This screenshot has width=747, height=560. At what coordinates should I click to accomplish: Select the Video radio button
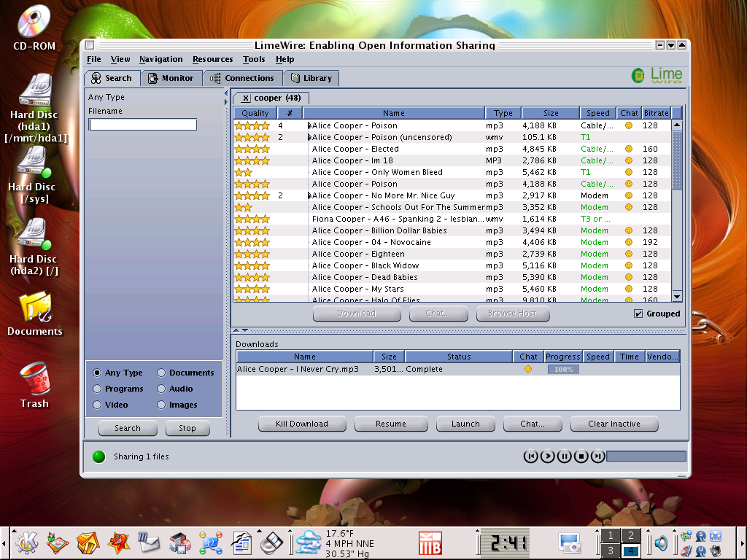(97, 405)
